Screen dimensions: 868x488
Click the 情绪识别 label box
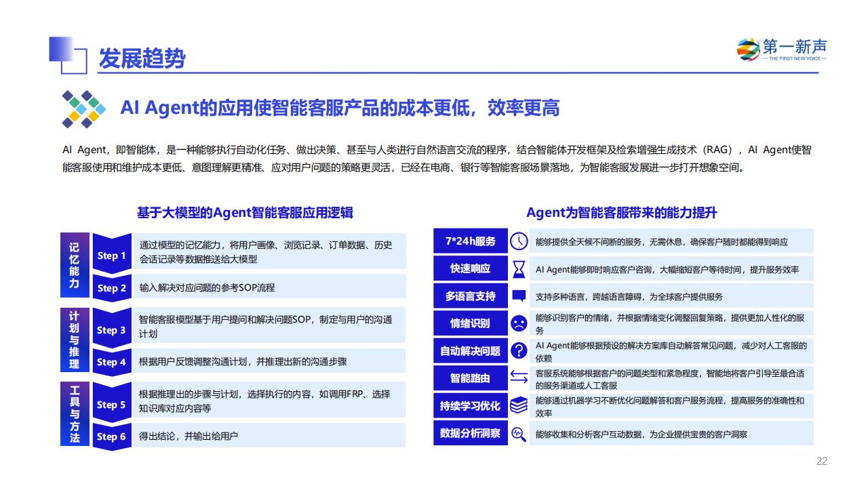[471, 323]
